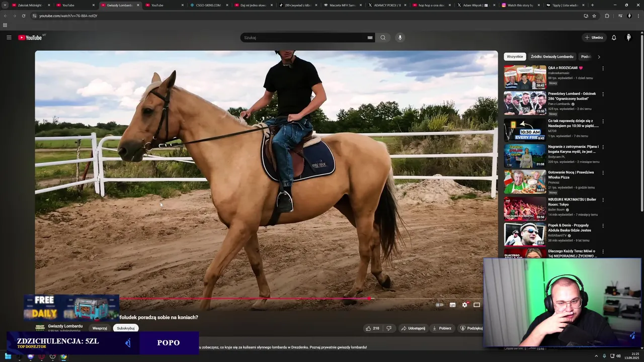Open Prawdziwy Lombard Odcinek 286 thumbnail

pyautogui.click(x=525, y=103)
